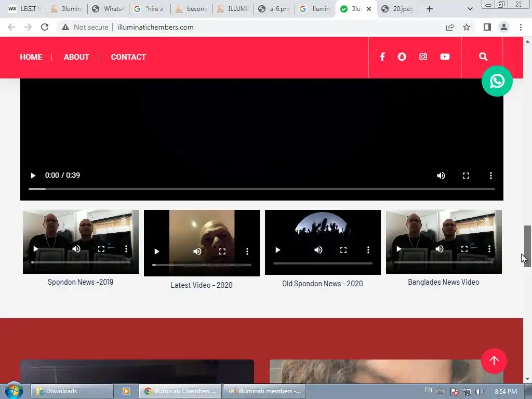
Task: Open options menu of Latest Video - 2020
Action: 247,251
